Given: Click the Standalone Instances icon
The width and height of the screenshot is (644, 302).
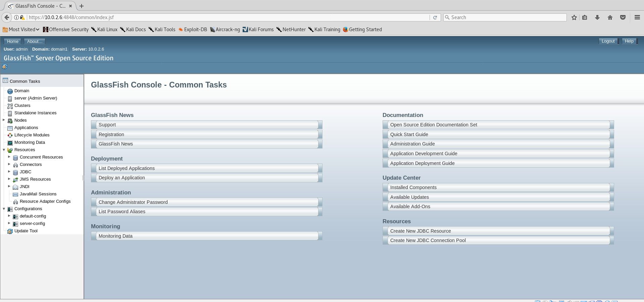Looking at the screenshot, I should pos(10,113).
